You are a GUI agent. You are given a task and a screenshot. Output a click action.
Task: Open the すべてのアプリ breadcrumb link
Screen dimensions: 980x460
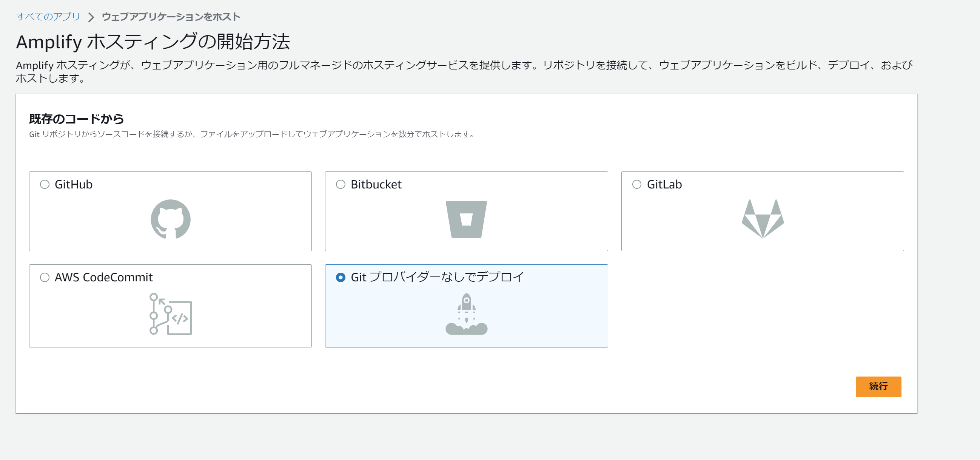48,17
